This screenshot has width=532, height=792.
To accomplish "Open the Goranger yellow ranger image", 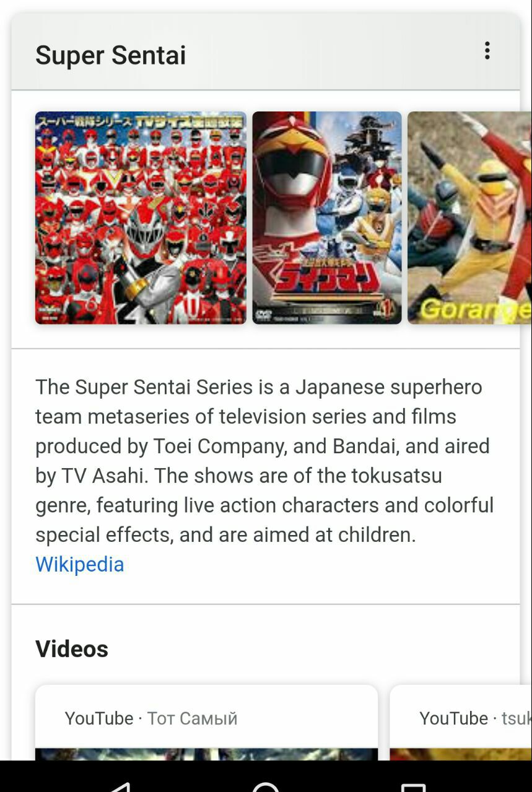I will tap(469, 217).
